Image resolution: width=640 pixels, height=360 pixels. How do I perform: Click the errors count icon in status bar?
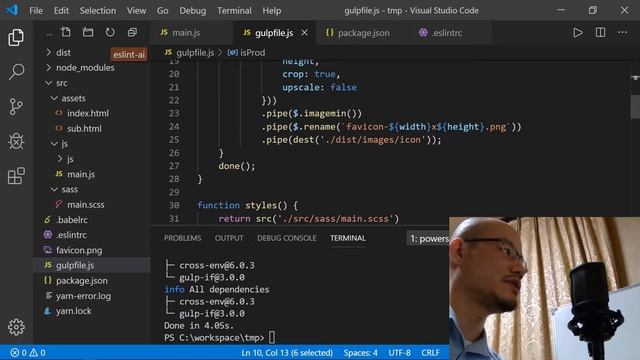[x=18, y=353]
